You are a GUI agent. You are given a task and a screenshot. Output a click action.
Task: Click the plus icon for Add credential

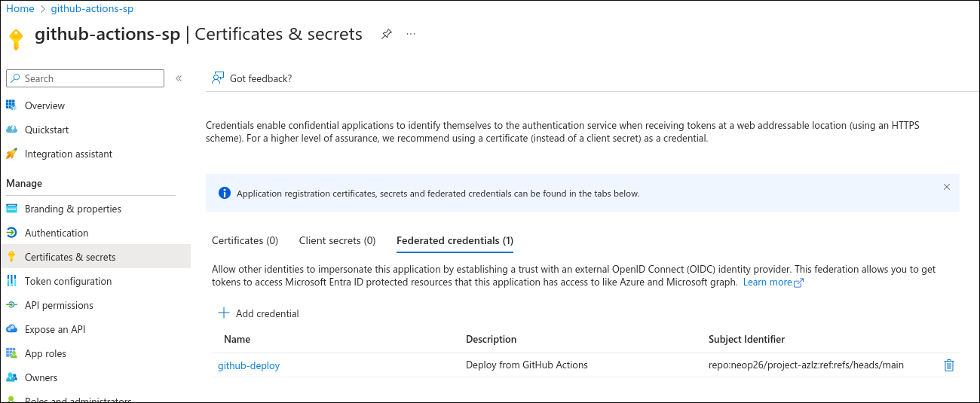coord(224,313)
